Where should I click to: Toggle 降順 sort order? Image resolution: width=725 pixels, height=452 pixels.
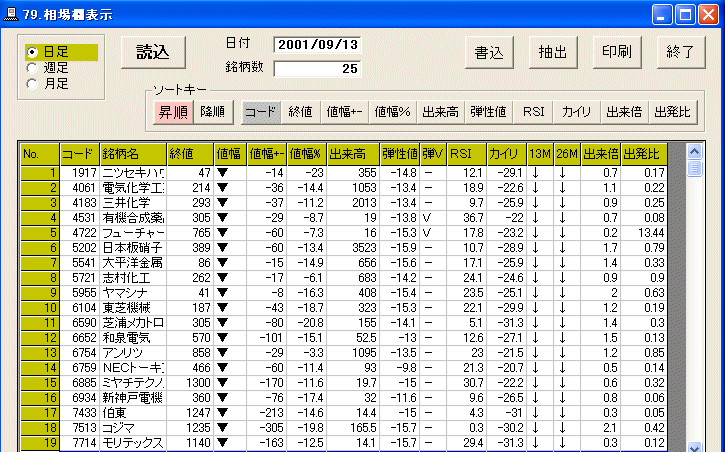pyautogui.click(x=213, y=112)
